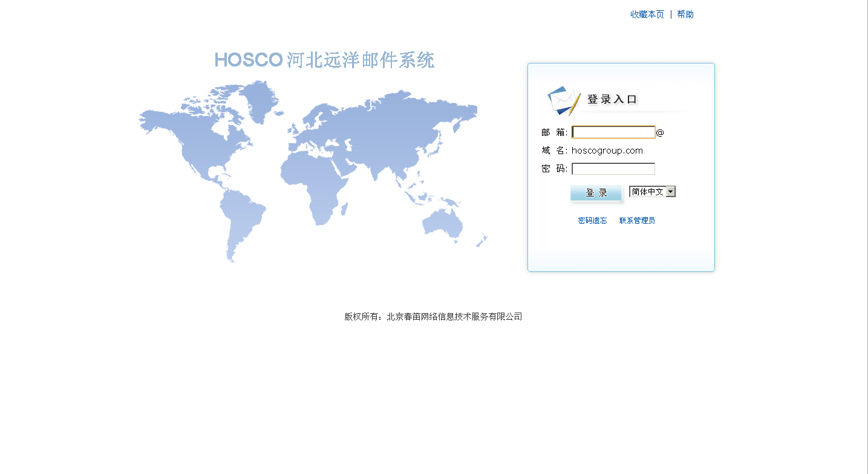868x474 pixels.
Task: Focus the 密码 password input field
Action: (x=613, y=169)
